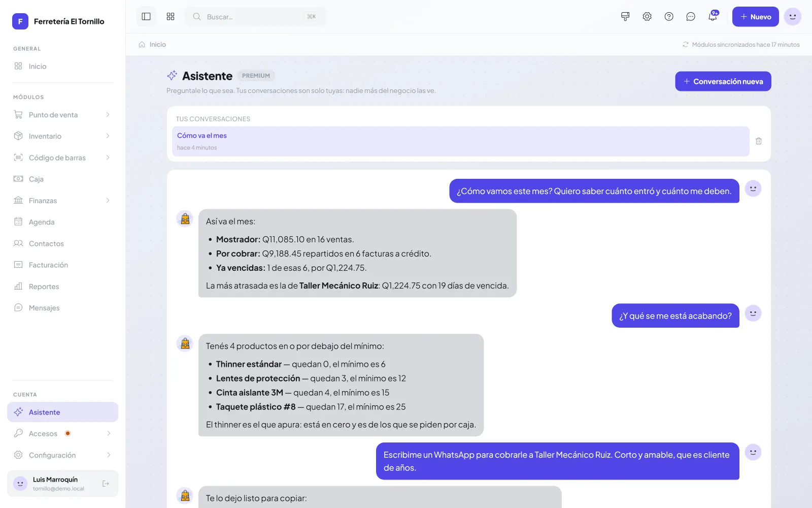The height and width of the screenshot is (508, 812).
Task: Select Asistente in the sidebar
Action: tap(63, 412)
